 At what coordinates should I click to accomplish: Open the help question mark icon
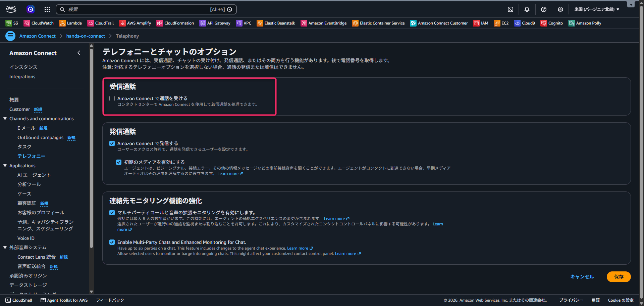pyautogui.click(x=544, y=9)
